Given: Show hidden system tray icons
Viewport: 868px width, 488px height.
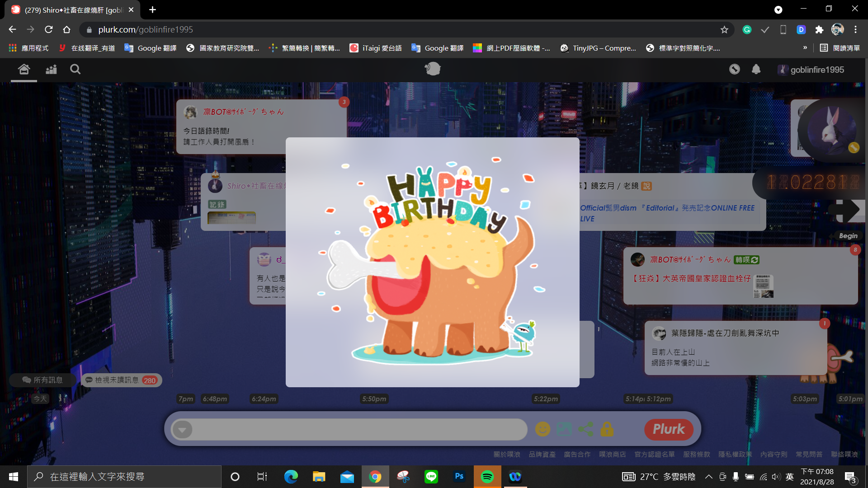Looking at the screenshot, I should click(708, 477).
